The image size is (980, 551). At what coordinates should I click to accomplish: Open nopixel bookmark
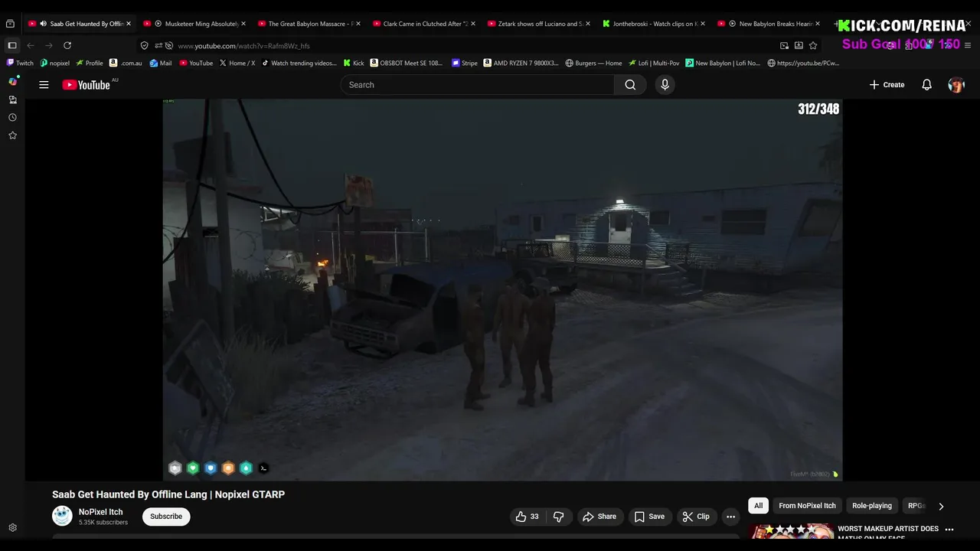pyautogui.click(x=55, y=64)
